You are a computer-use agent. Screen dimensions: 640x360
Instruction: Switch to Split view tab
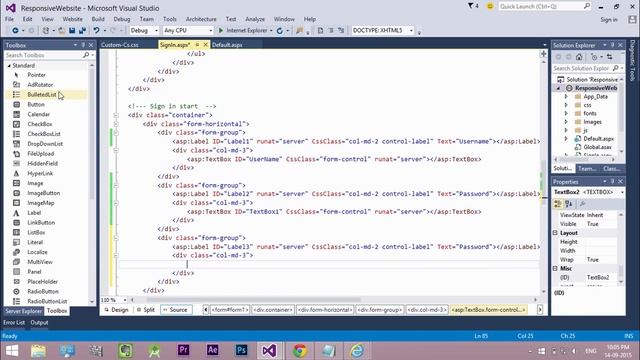click(x=146, y=310)
